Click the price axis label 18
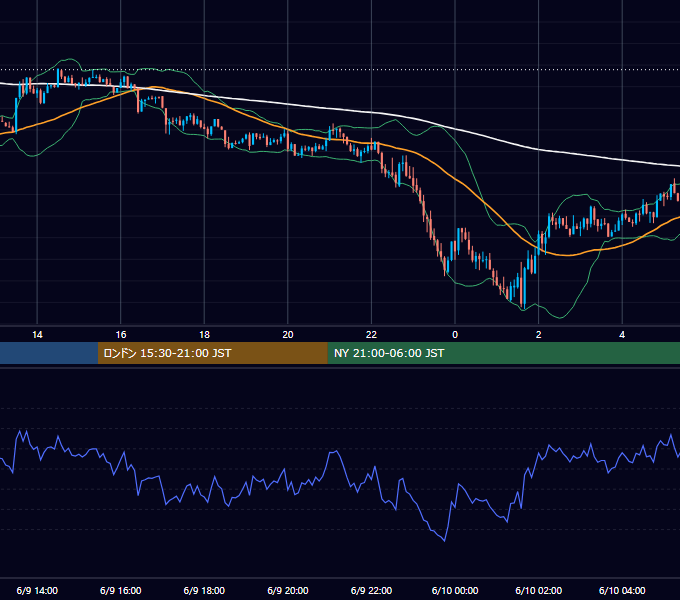The image size is (680, 600). click(204, 335)
